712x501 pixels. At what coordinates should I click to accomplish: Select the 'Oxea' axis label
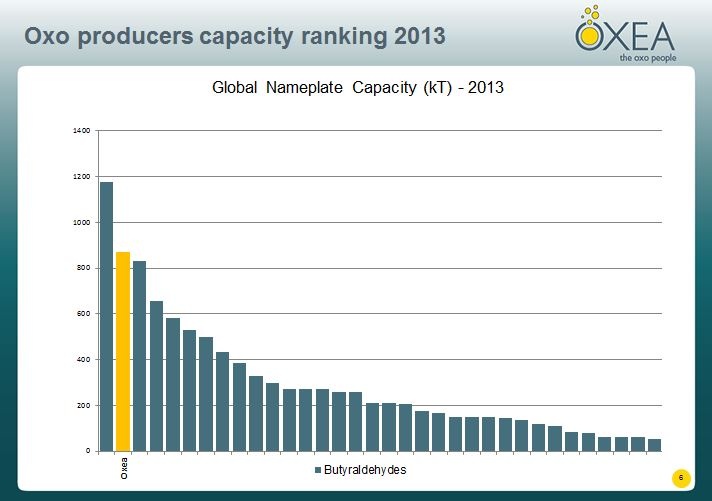pyautogui.click(x=124, y=468)
